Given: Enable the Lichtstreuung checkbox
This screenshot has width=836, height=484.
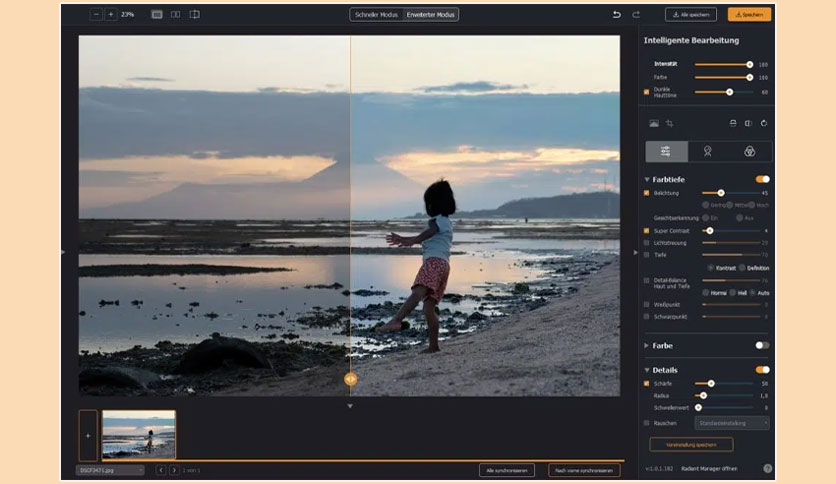Looking at the screenshot, I should coord(647,243).
